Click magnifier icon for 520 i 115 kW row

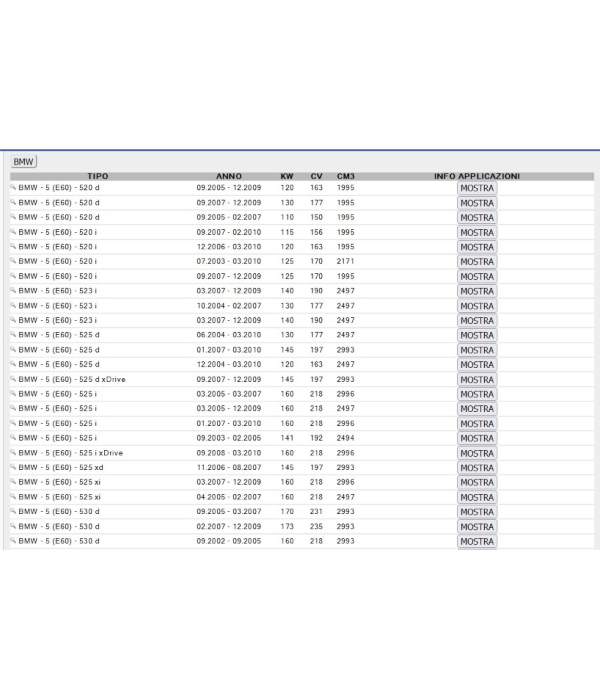coord(13,231)
